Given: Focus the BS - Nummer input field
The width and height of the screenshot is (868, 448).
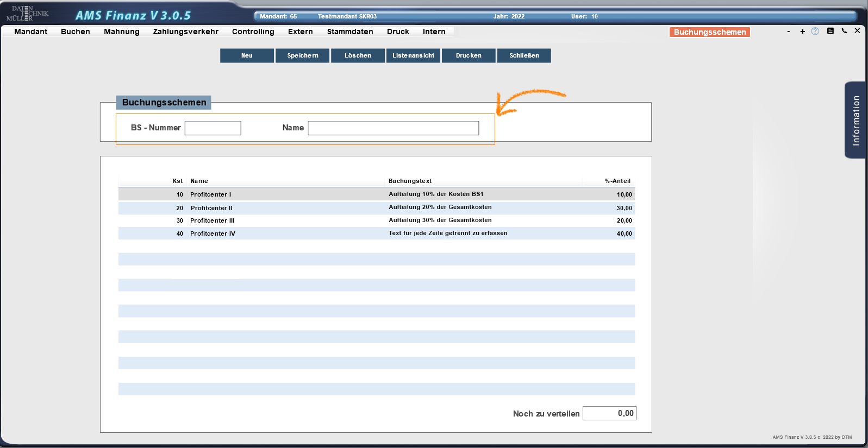Looking at the screenshot, I should click(213, 128).
